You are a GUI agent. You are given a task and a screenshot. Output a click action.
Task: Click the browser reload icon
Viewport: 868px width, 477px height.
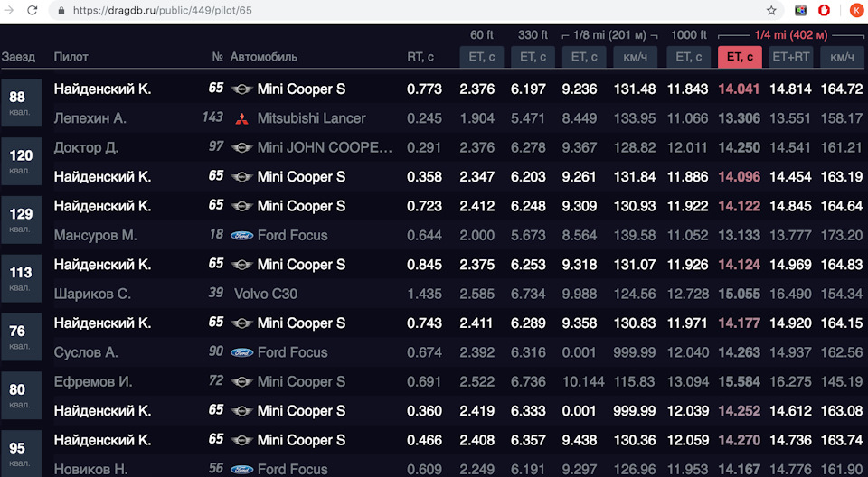pos(33,11)
